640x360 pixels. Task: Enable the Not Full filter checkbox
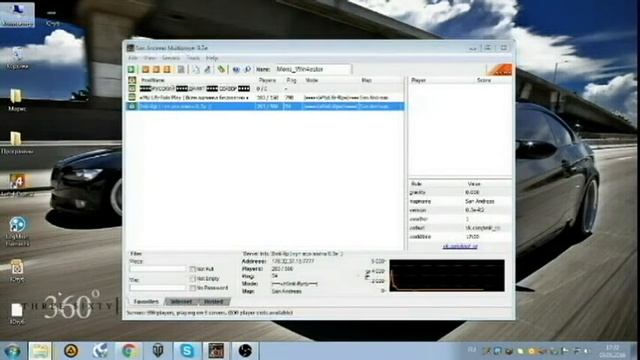[x=192, y=269]
